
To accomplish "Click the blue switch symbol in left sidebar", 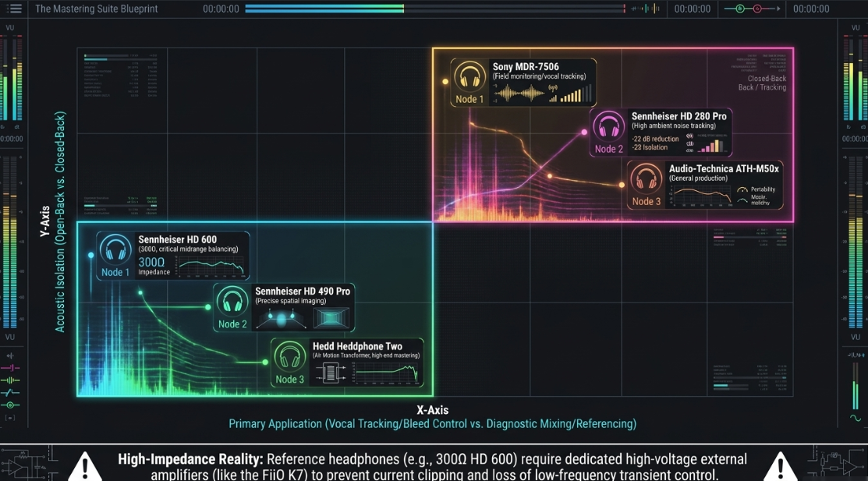I will 10,392.
